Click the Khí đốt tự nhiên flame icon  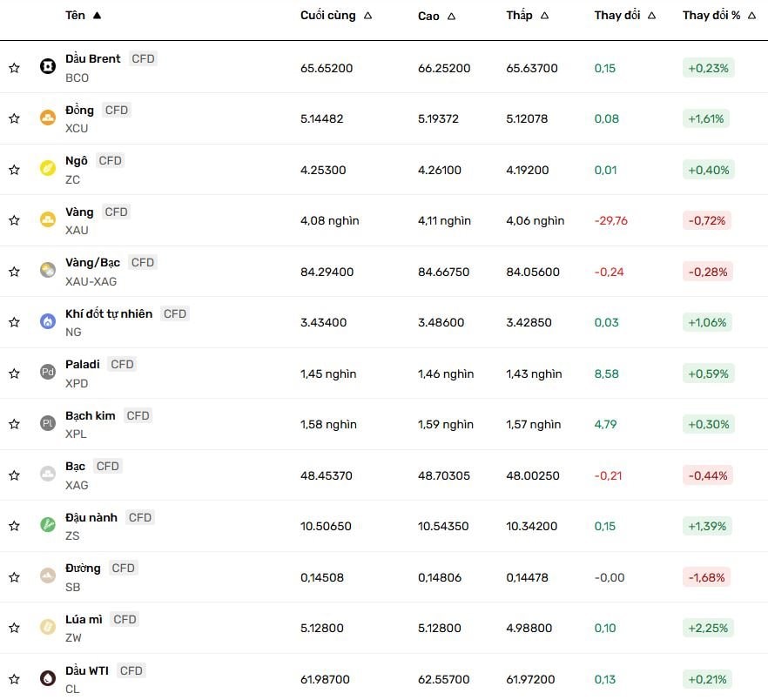click(48, 322)
